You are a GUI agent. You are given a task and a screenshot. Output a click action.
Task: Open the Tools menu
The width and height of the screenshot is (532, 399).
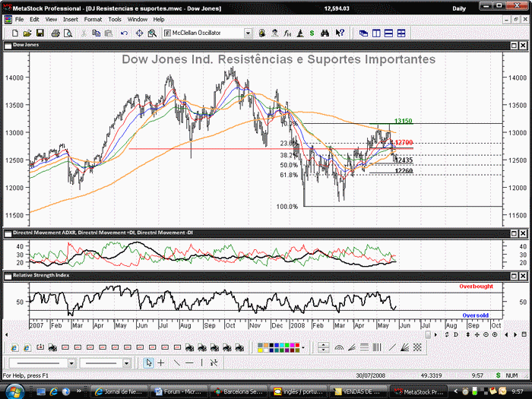[x=115, y=20]
